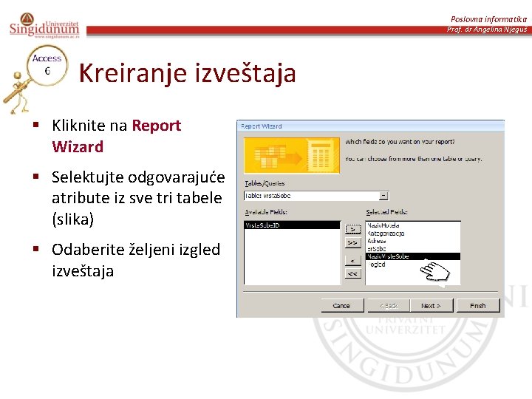Click the Report Wizard dialog title bar

[x=370, y=126]
